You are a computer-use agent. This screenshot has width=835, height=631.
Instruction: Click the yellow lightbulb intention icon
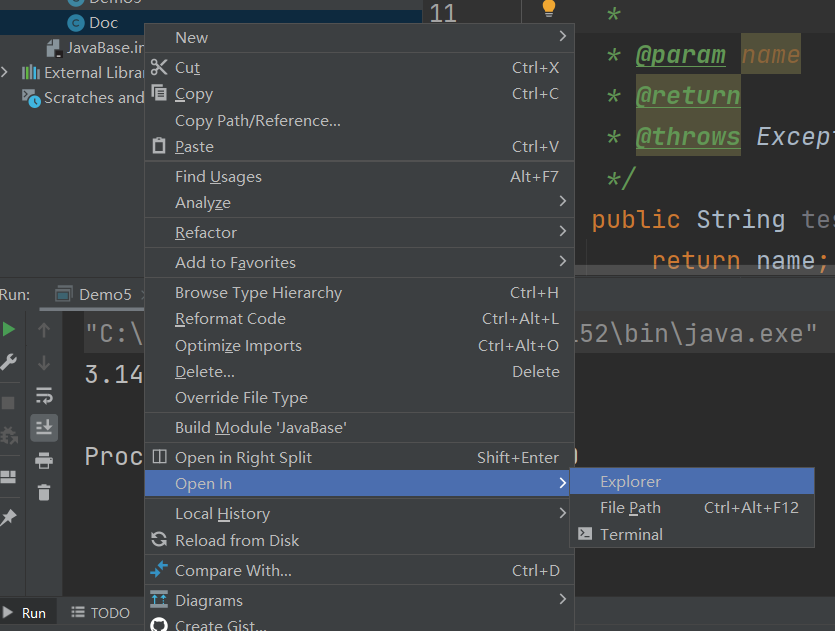point(548,9)
